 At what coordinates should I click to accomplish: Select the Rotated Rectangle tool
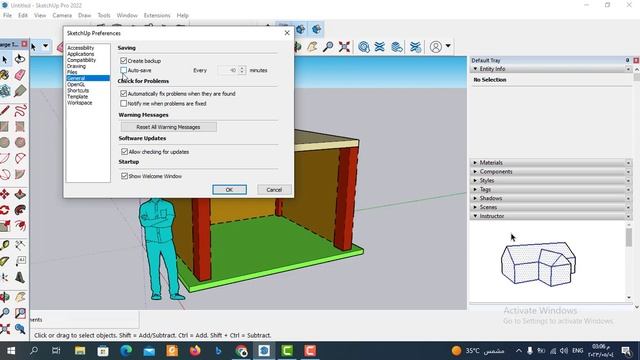(x=20, y=127)
